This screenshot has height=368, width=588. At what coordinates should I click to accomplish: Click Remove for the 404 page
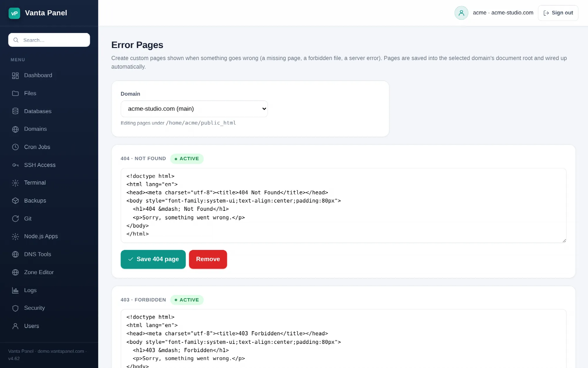click(208, 259)
